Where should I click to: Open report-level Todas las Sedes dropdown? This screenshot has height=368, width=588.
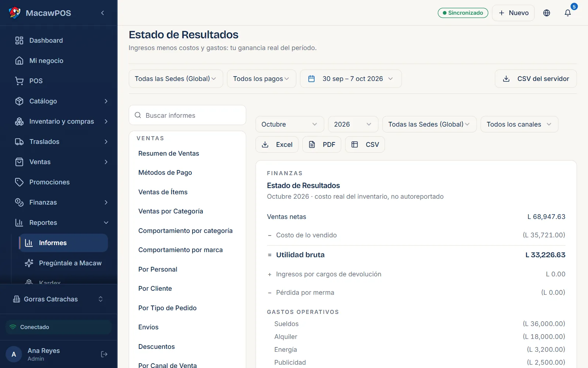pyautogui.click(x=429, y=124)
